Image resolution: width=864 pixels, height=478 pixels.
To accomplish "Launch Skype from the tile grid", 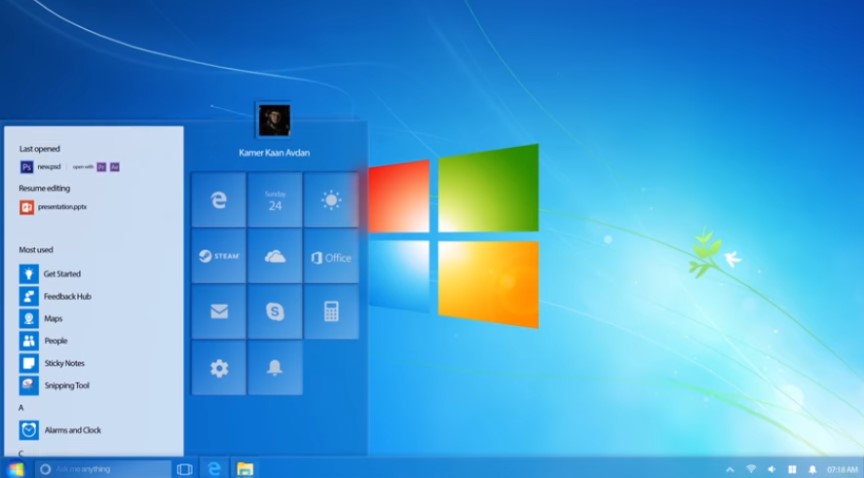I will click(275, 312).
